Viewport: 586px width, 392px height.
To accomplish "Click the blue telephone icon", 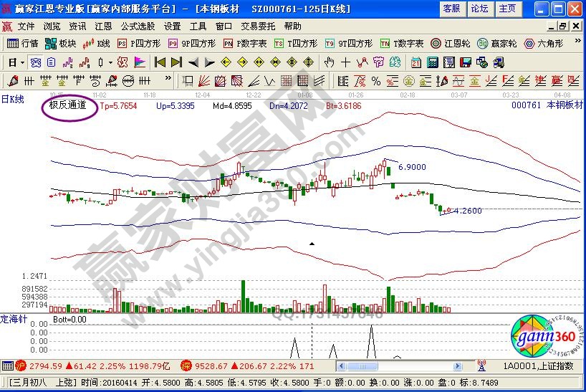I will tap(36, 62).
